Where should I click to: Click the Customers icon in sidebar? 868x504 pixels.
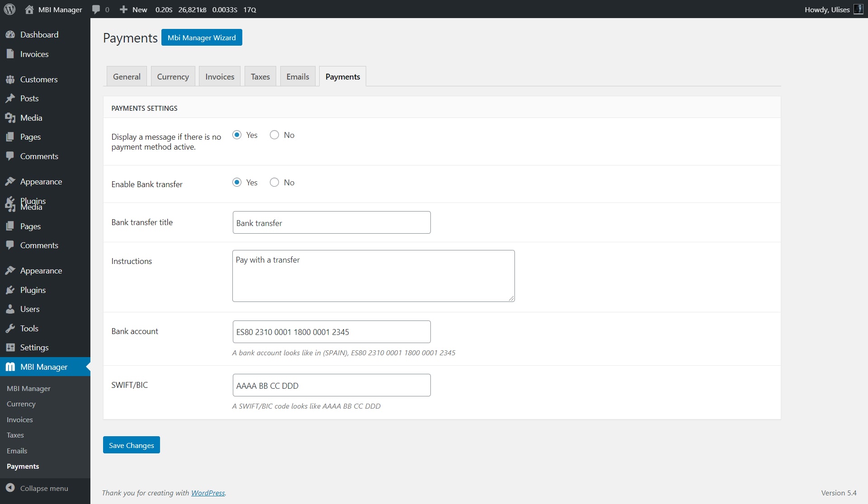[x=10, y=80]
